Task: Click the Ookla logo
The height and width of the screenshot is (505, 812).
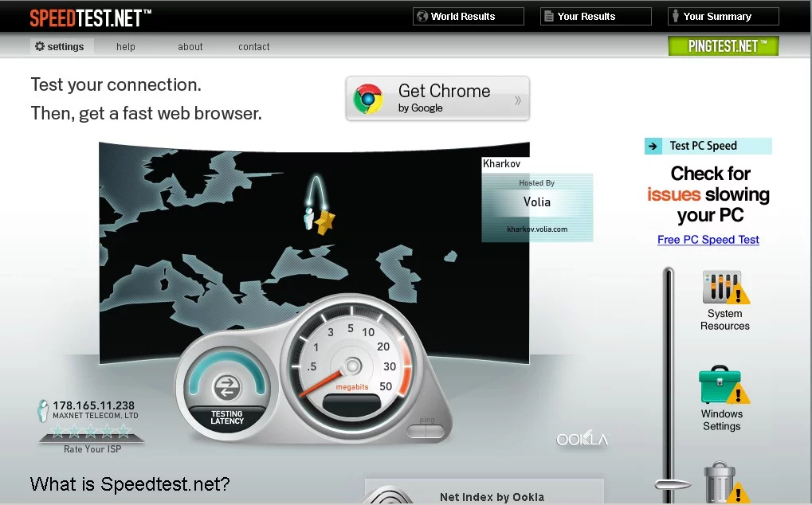Action: coord(582,440)
